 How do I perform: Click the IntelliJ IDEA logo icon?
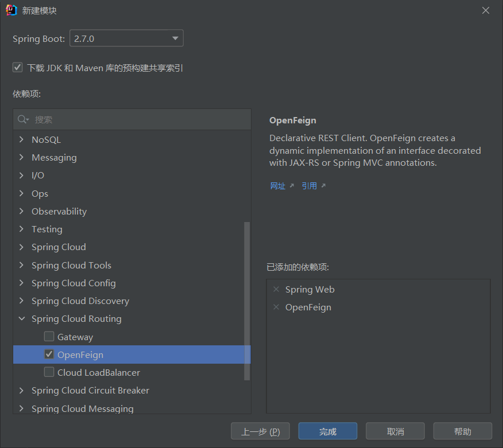11,10
